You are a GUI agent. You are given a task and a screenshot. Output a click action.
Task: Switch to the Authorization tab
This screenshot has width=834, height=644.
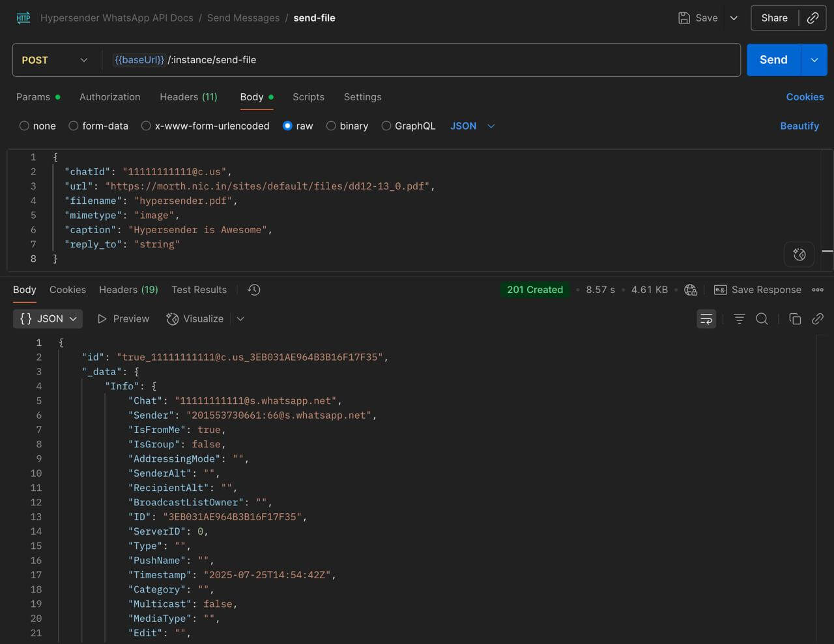click(x=109, y=97)
